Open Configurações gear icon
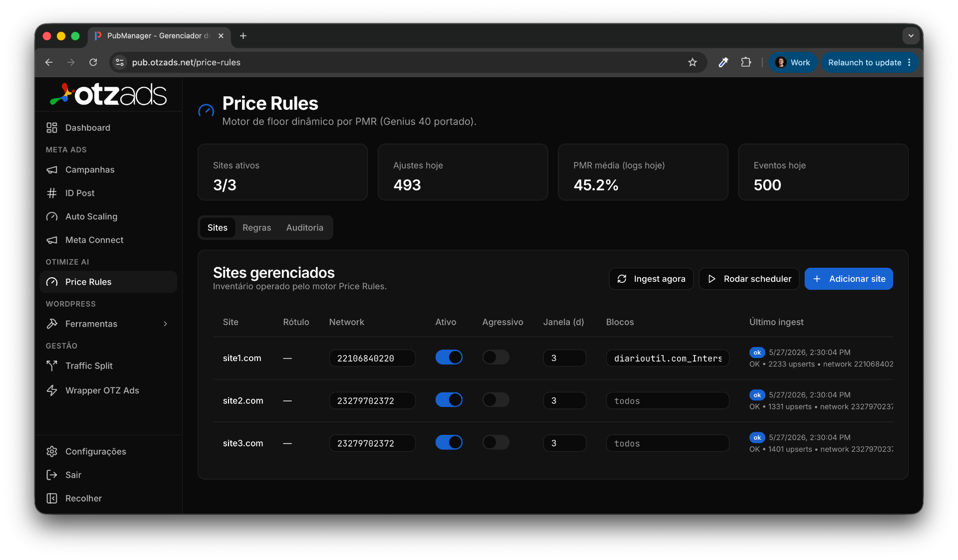 [x=52, y=451]
